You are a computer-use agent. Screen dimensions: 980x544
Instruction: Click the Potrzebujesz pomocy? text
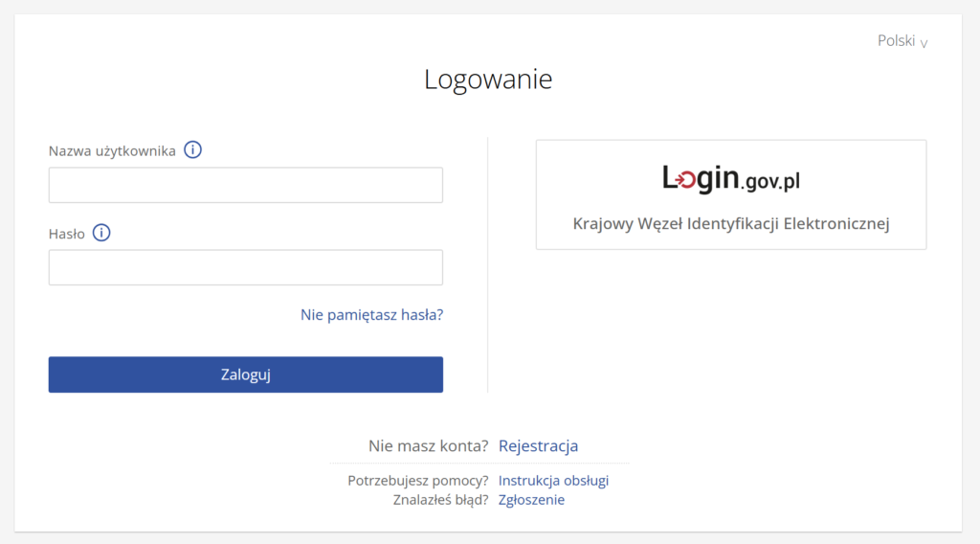coord(418,481)
